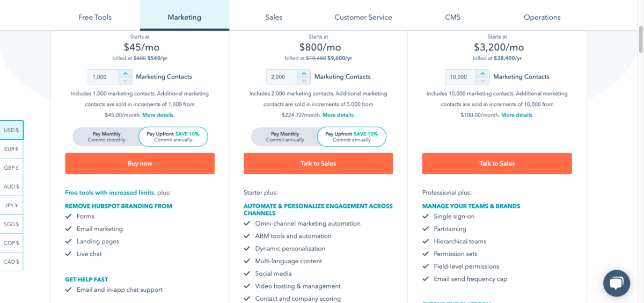Switch currency to EUR €
The height and width of the screenshot is (303, 644).
11,149
